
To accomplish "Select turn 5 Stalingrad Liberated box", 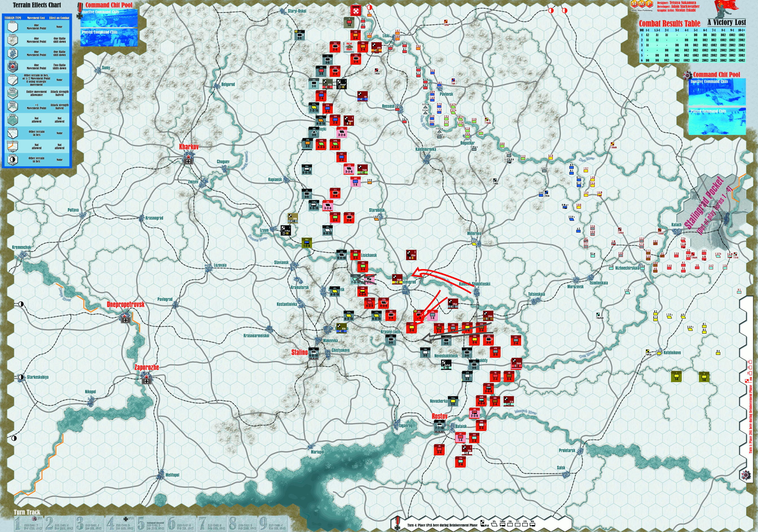I will point(152,524).
